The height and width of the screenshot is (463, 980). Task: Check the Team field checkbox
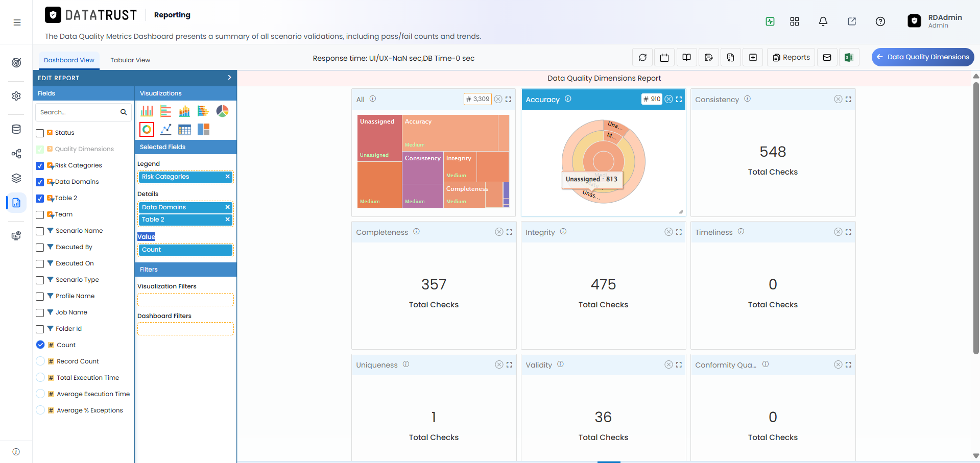(40, 215)
